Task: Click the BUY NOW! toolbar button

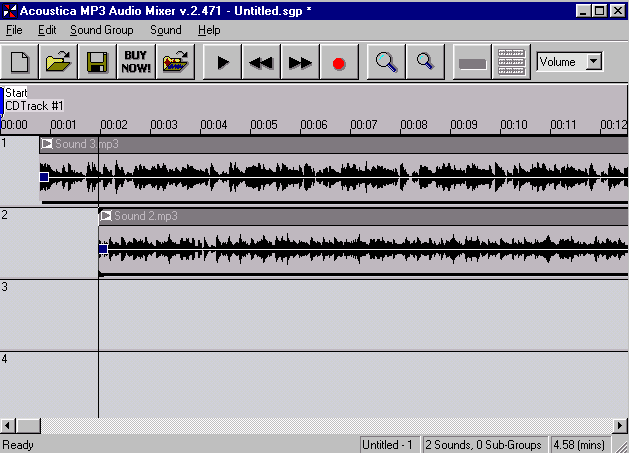Action: pyautogui.click(x=136, y=62)
